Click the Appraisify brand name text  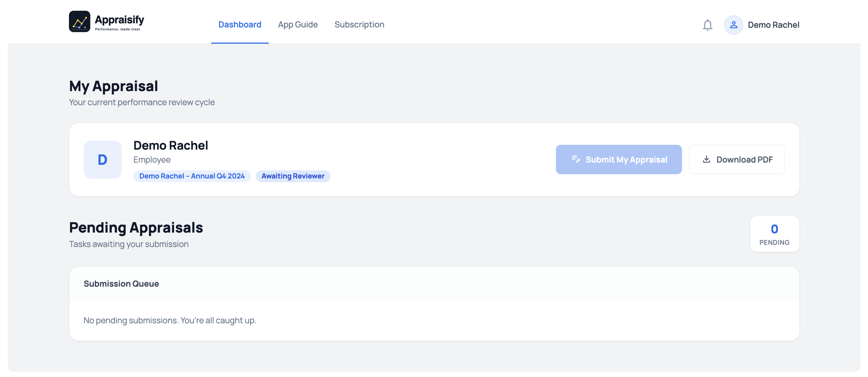(119, 20)
